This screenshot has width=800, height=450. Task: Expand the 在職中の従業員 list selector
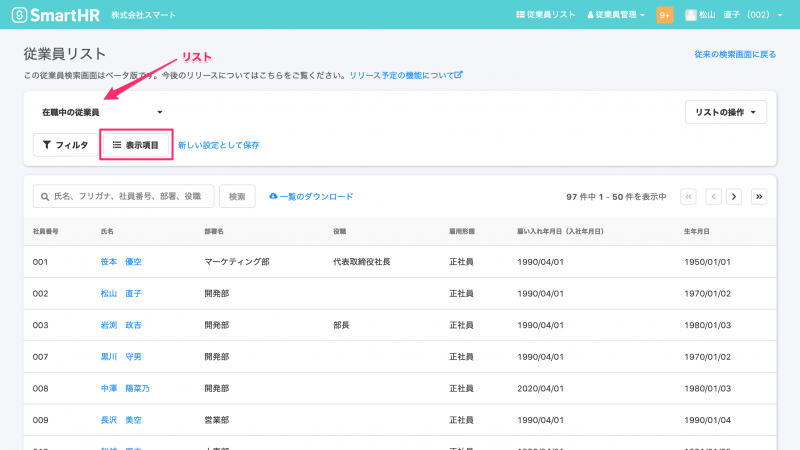point(102,112)
